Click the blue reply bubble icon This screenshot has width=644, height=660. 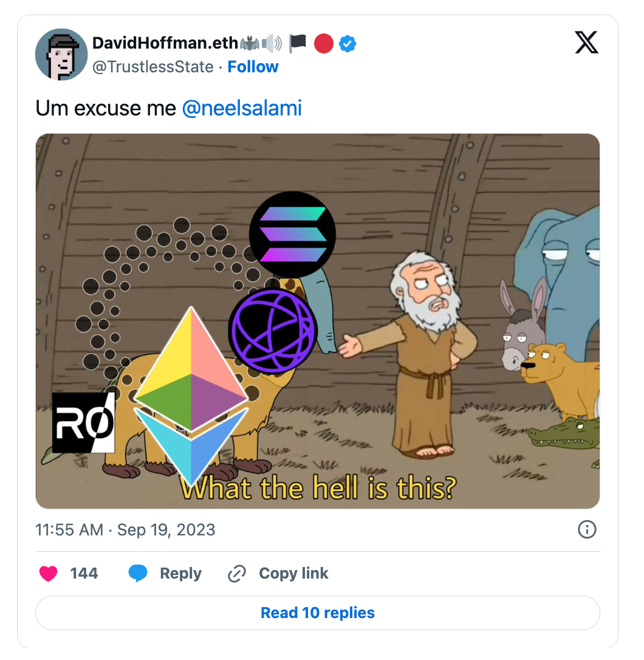(138, 573)
